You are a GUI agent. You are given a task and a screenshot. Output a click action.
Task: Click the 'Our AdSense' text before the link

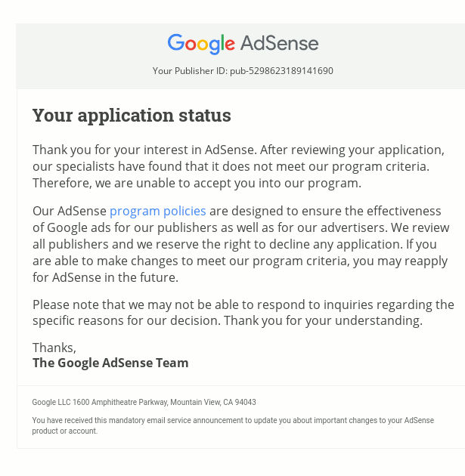[x=70, y=212]
